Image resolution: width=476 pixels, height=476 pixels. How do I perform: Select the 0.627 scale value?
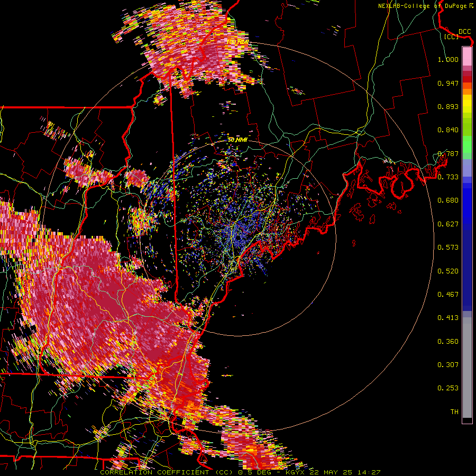(448, 224)
